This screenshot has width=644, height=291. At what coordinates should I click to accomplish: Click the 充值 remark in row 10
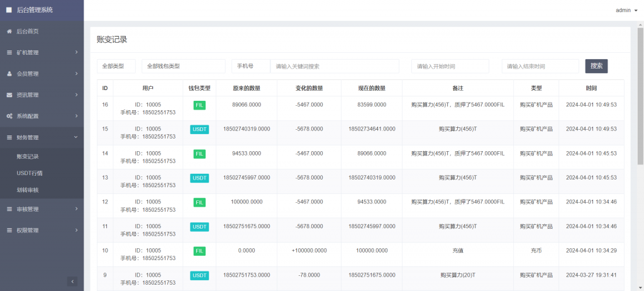tap(458, 250)
